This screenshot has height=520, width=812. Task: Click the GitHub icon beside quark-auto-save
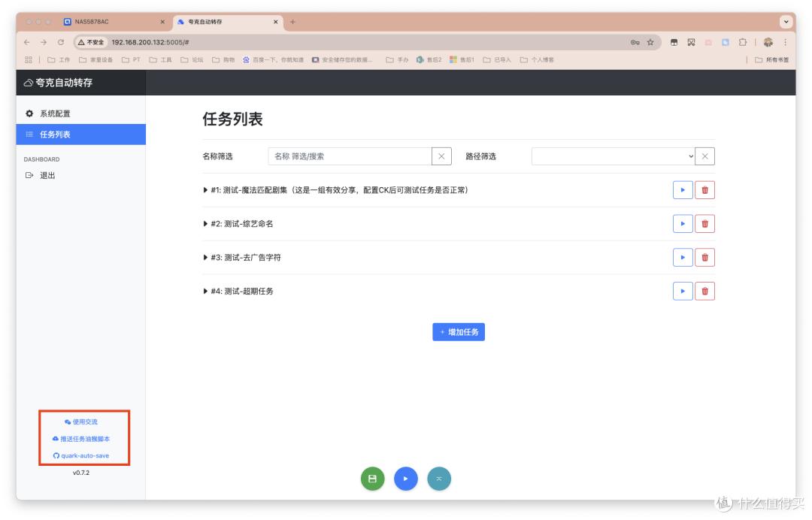pos(56,455)
